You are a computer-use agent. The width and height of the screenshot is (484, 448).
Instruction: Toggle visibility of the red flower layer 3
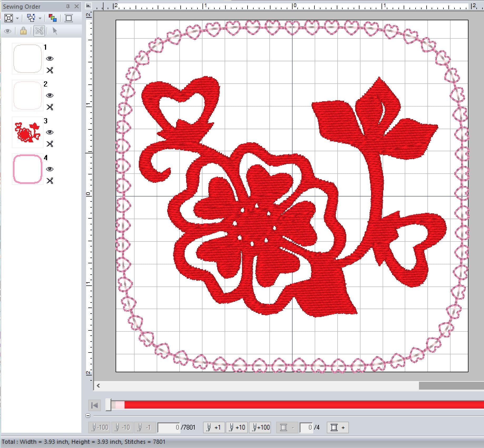click(x=50, y=132)
